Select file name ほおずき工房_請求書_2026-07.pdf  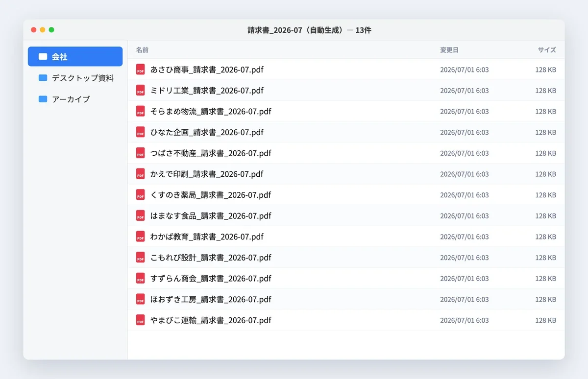211,299
